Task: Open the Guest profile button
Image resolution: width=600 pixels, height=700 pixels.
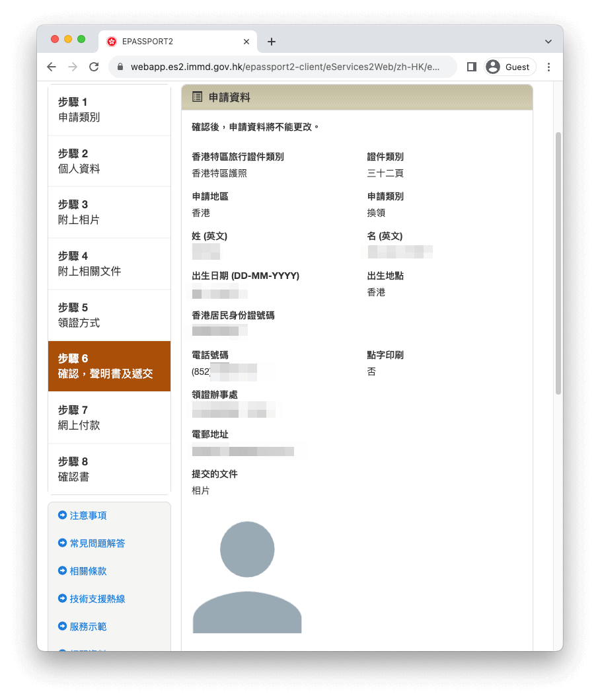Action: 510,67
